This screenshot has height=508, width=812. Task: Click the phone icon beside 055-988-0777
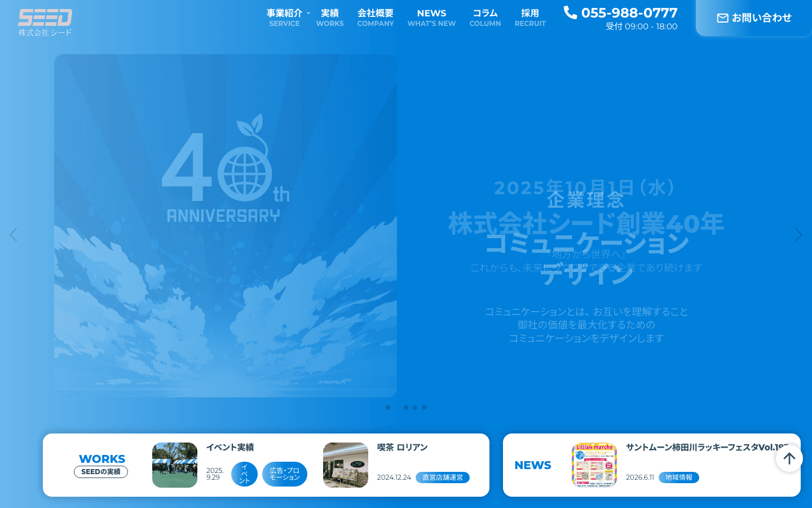[570, 12]
